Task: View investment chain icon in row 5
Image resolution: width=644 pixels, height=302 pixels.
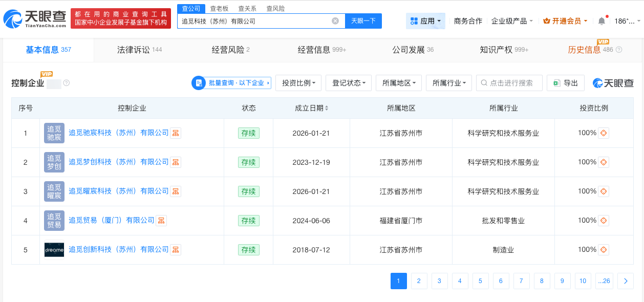Action: 604,250
